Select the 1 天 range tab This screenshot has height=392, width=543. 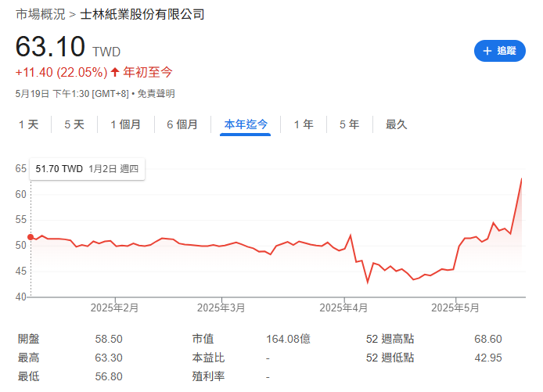click(x=29, y=124)
